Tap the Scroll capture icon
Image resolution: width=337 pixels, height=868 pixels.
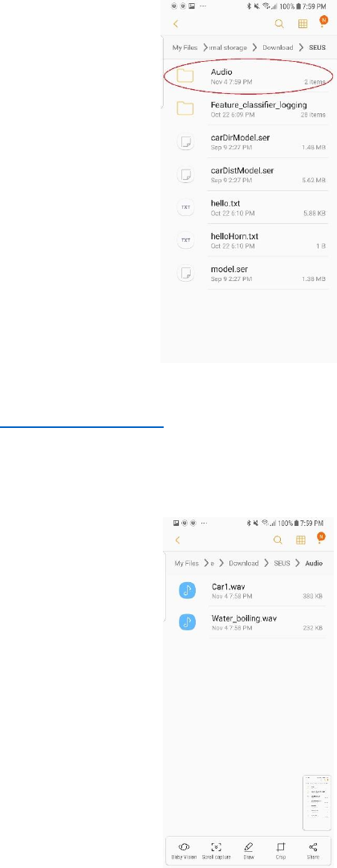(217, 850)
